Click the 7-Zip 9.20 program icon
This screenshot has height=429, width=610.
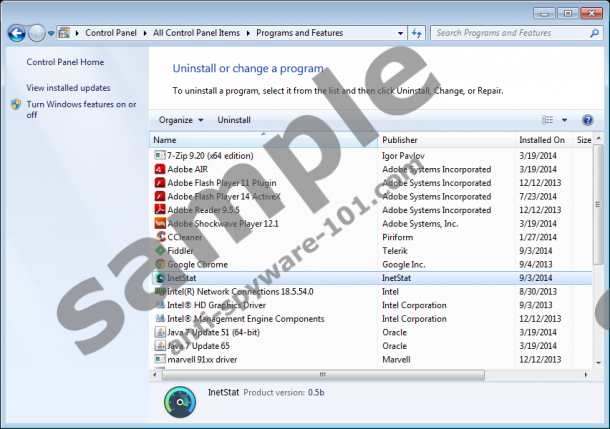tap(160, 156)
